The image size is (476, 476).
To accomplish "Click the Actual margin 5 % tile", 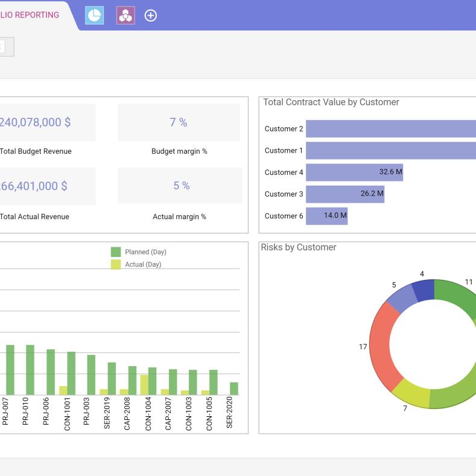I will coord(180,186).
